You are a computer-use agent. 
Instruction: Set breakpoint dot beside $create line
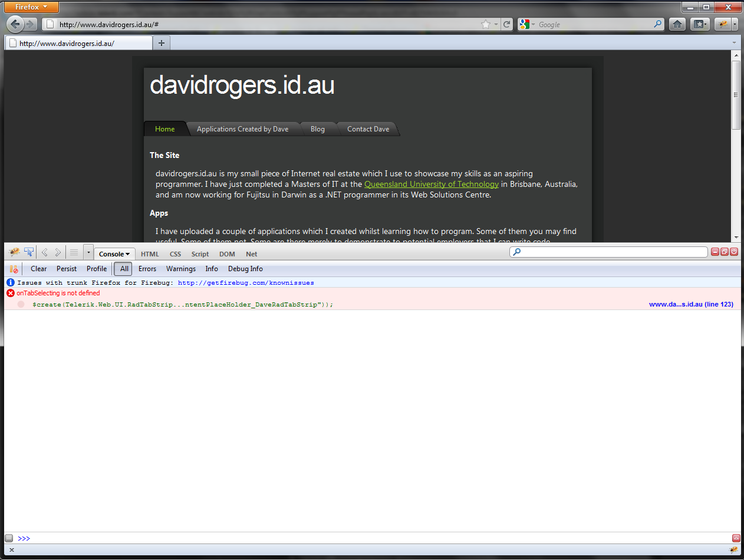click(x=21, y=304)
